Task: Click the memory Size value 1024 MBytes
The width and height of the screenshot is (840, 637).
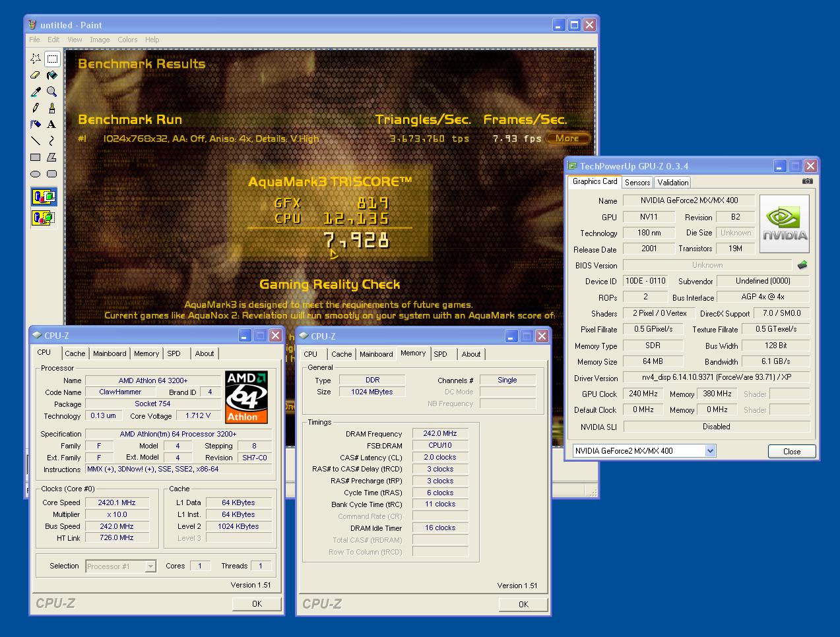Action: tap(372, 392)
